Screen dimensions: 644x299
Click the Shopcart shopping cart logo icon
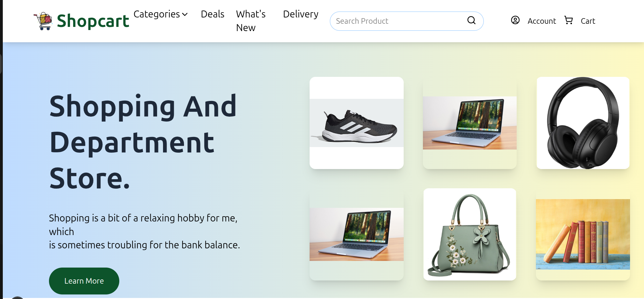[43, 21]
